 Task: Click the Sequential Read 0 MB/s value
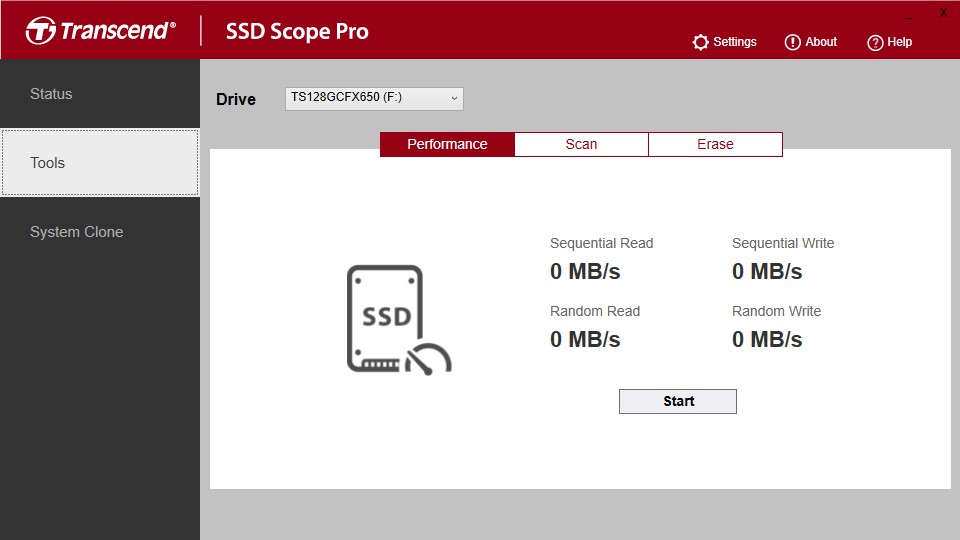coord(585,271)
